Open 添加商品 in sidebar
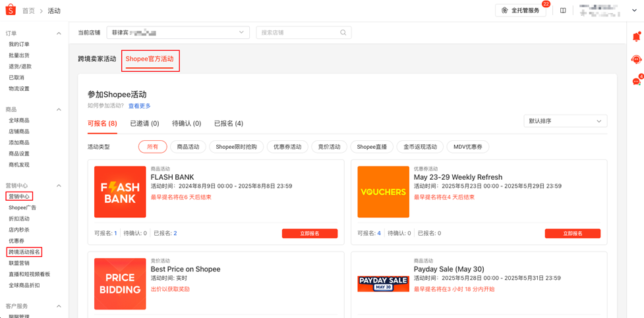 (19, 143)
